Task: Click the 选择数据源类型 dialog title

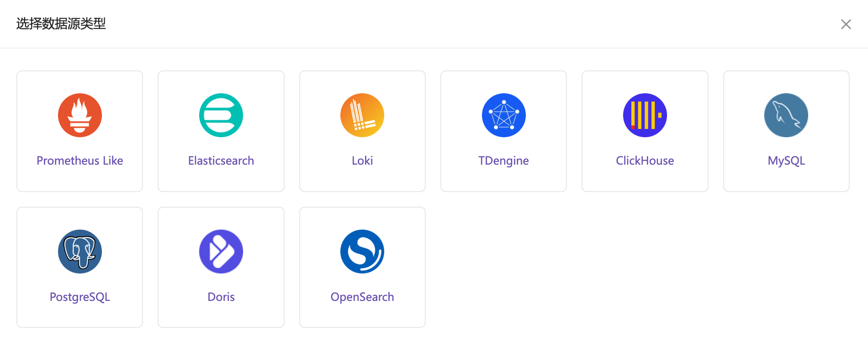Action: click(61, 23)
